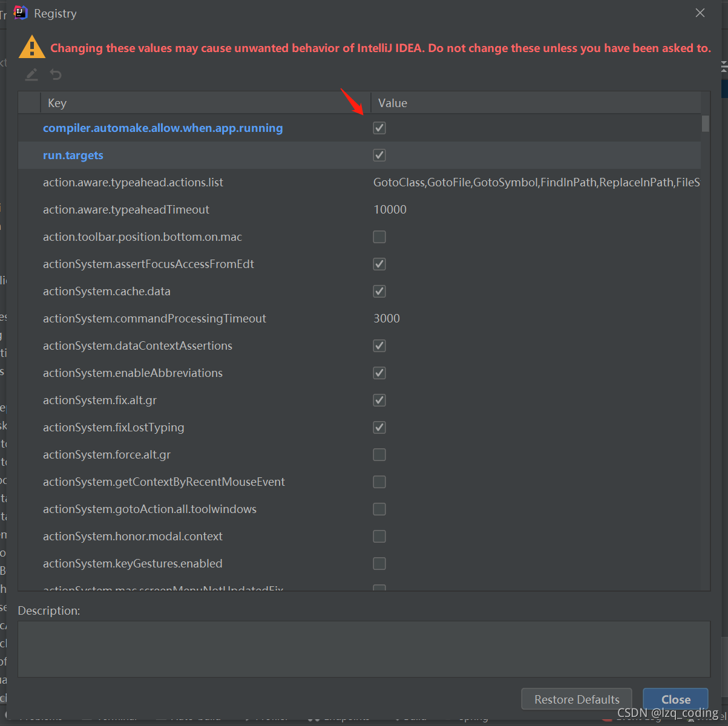Click the edit pencil icon in Registry toolbar
This screenshot has height=726, width=728.
pos(31,75)
